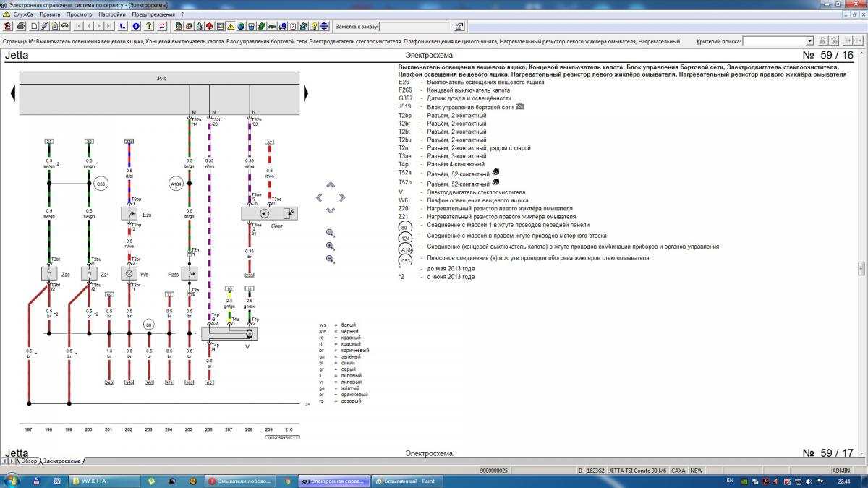Click the new blank page toolbar icon

click(x=35, y=27)
